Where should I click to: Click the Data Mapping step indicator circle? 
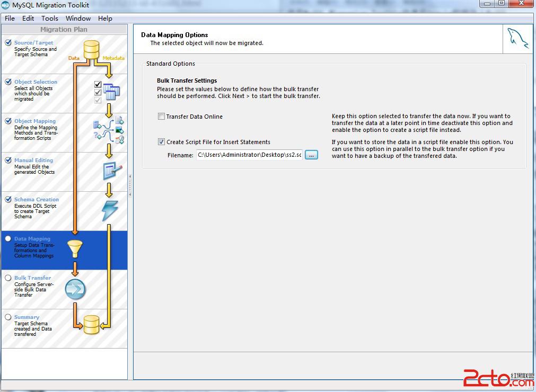tap(8, 239)
